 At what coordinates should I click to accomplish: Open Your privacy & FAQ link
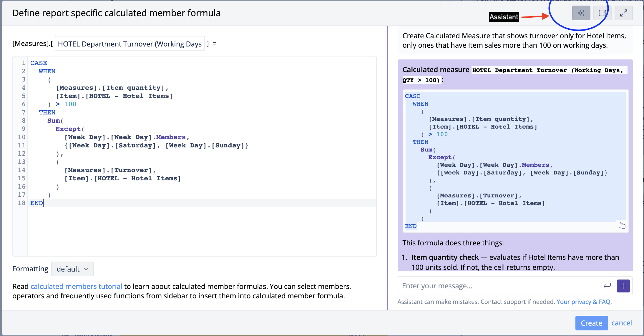[583, 302]
